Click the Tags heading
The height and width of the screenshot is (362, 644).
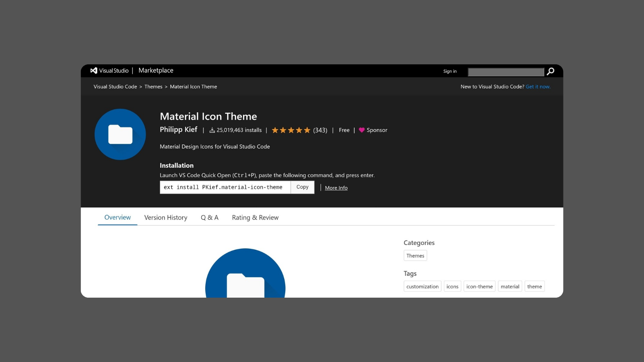410,274
